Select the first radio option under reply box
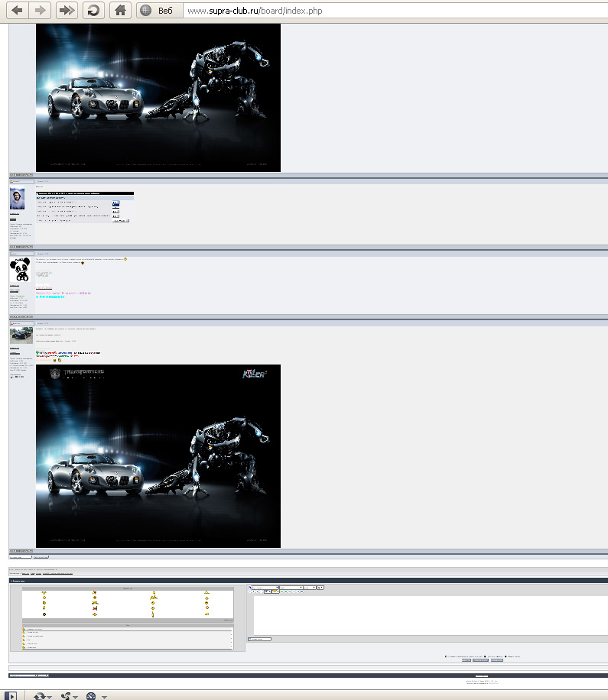Viewport: 608px width, 700px height. 446,656
